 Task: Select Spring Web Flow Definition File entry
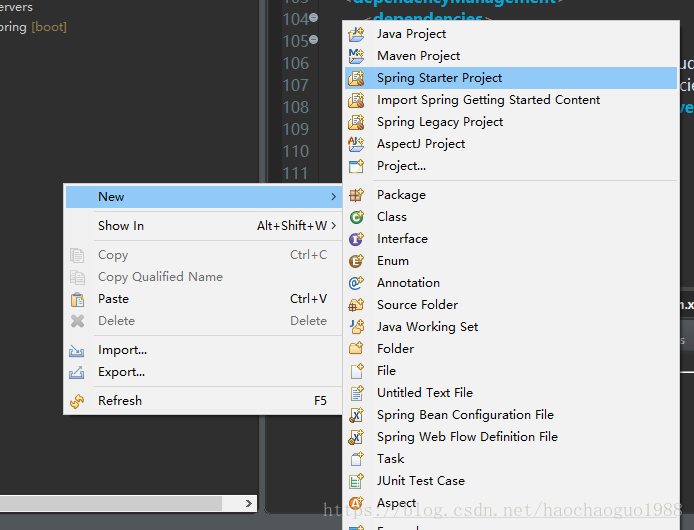[x=511, y=437]
